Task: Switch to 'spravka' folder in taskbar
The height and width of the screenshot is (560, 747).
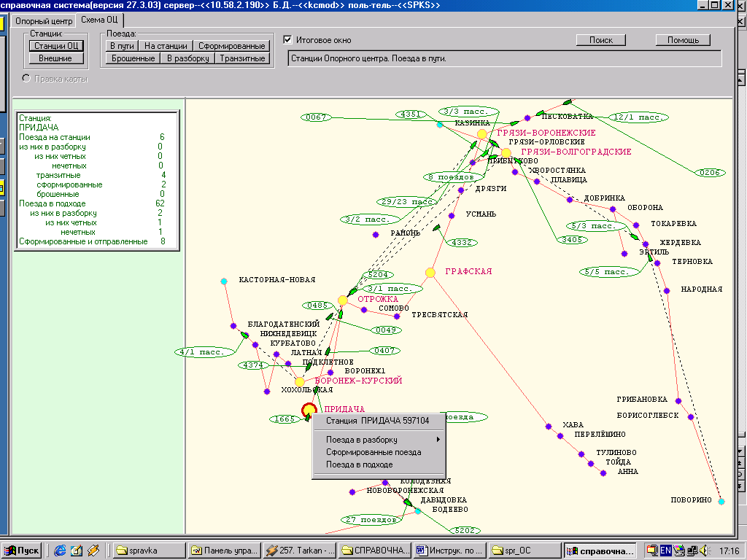Action: point(150,551)
